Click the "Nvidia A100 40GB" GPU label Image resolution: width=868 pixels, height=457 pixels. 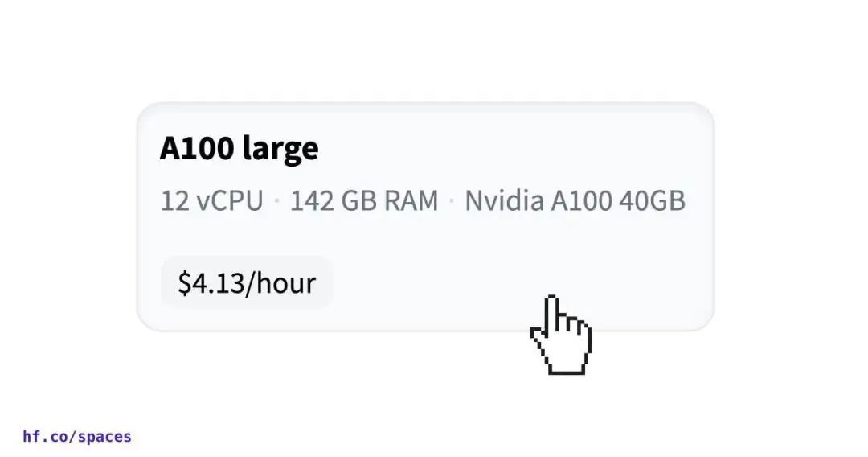(575, 200)
